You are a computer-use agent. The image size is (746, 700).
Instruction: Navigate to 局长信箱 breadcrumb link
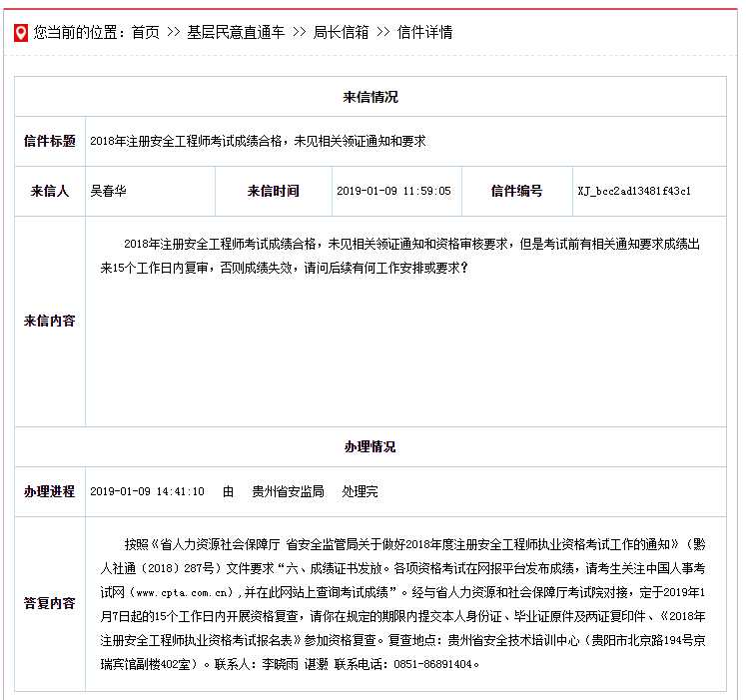[341, 32]
